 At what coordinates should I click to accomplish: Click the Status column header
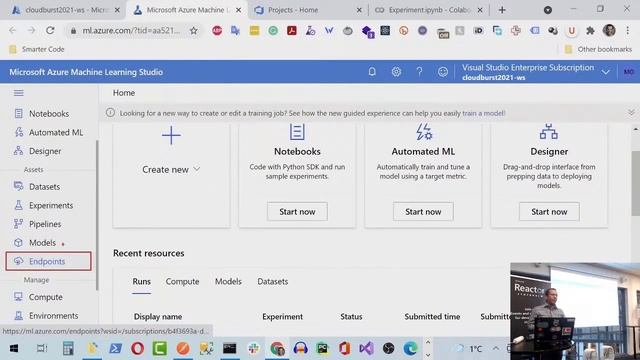click(351, 316)
